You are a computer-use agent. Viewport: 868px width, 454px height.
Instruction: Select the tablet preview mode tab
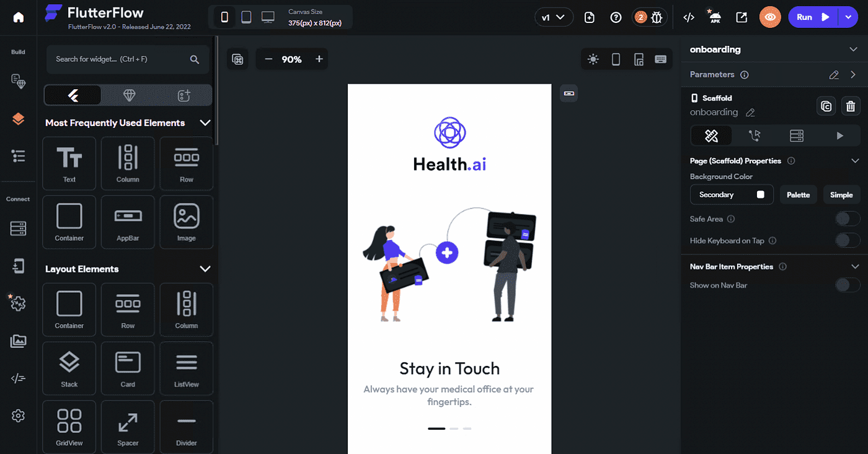click(246, 17)
